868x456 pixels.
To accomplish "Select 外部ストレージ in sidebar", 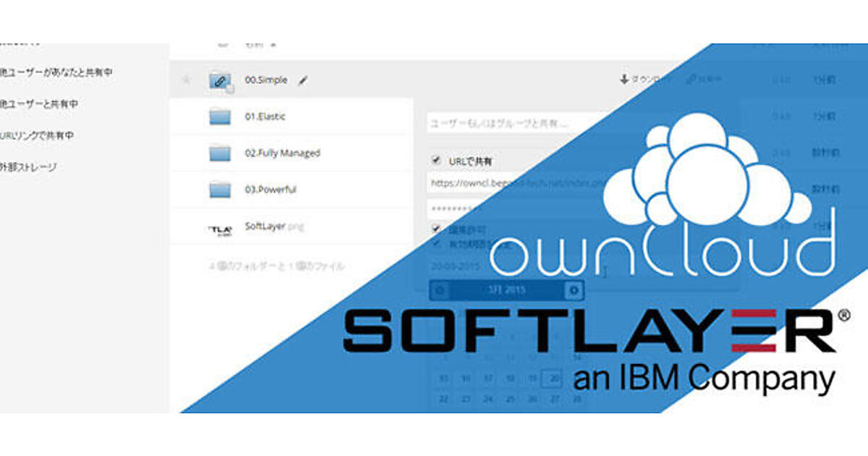I will coord(29,167).
